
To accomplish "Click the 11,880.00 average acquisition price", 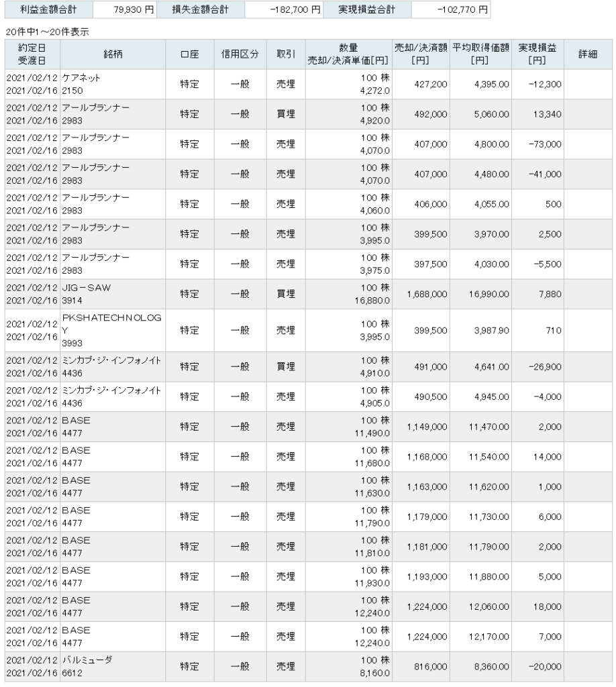I will pyautogui.click(x=489, y=576).
